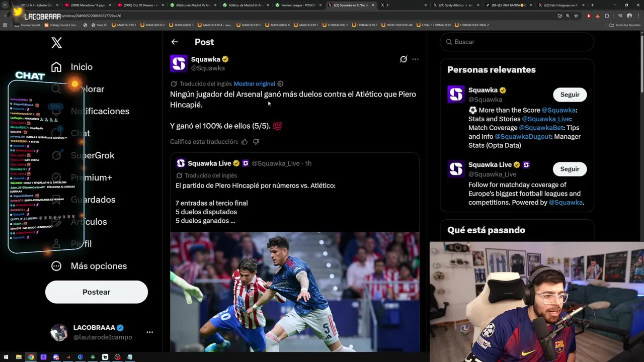Open Windows Start menu

[x=6, y=357]
